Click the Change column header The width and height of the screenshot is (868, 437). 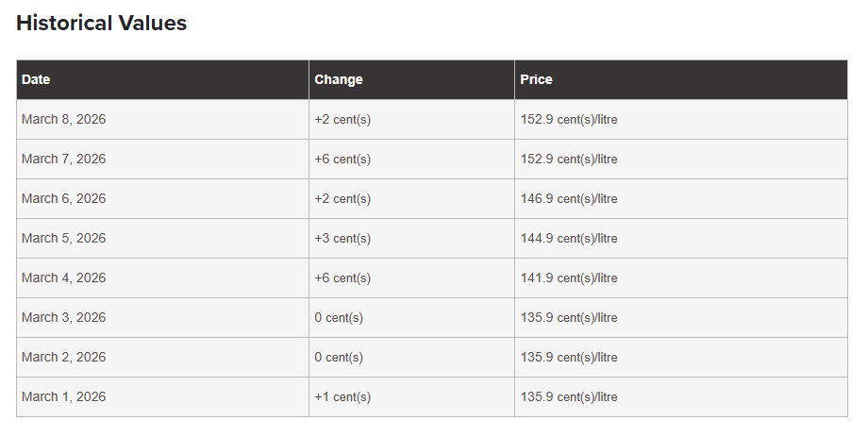click(x=339, y=79)
